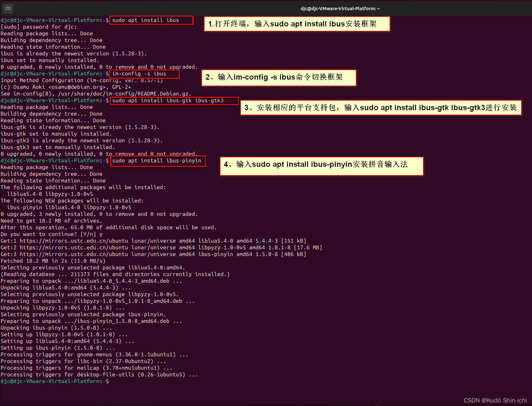
Task: Click 'Processing triggers for gnome-menus' line
Action: coord(94,354)
